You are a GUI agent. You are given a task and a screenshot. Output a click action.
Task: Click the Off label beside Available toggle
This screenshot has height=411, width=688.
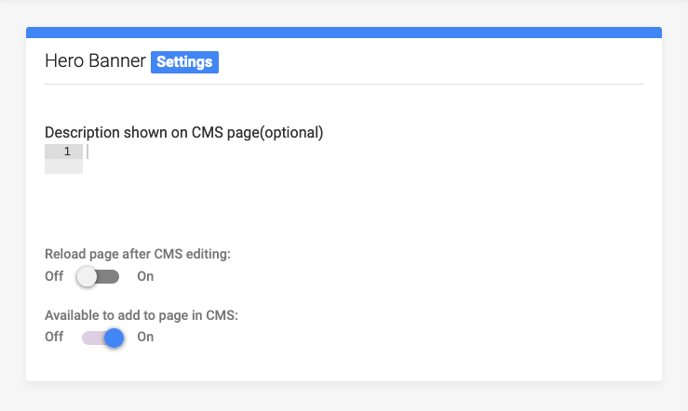[54, 337]
